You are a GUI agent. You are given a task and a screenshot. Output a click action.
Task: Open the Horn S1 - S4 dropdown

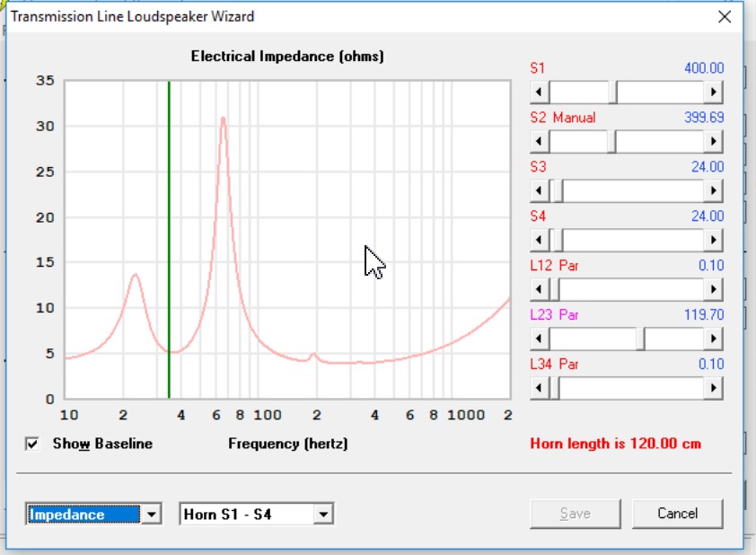click(323, 515)
